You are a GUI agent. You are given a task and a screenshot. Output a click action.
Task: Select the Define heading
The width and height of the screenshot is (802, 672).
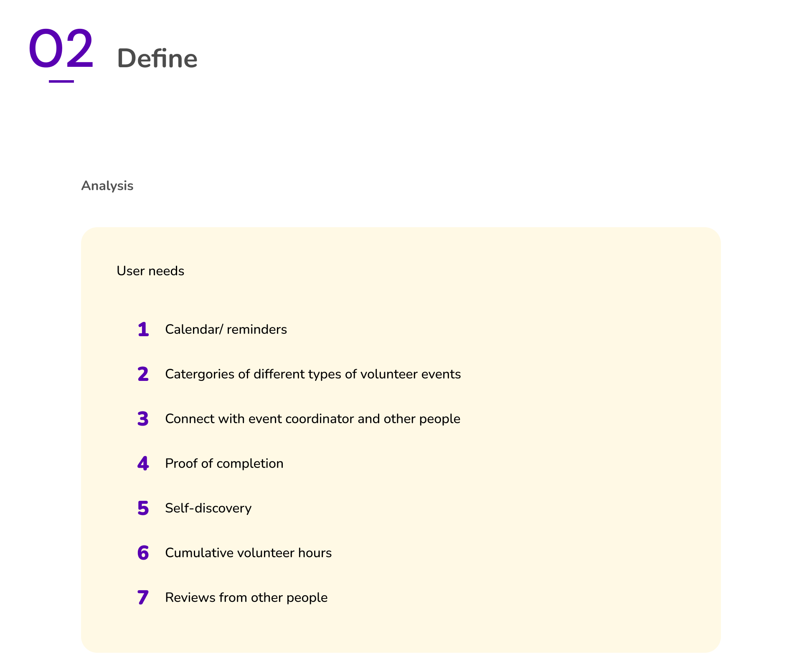[157, 58]
